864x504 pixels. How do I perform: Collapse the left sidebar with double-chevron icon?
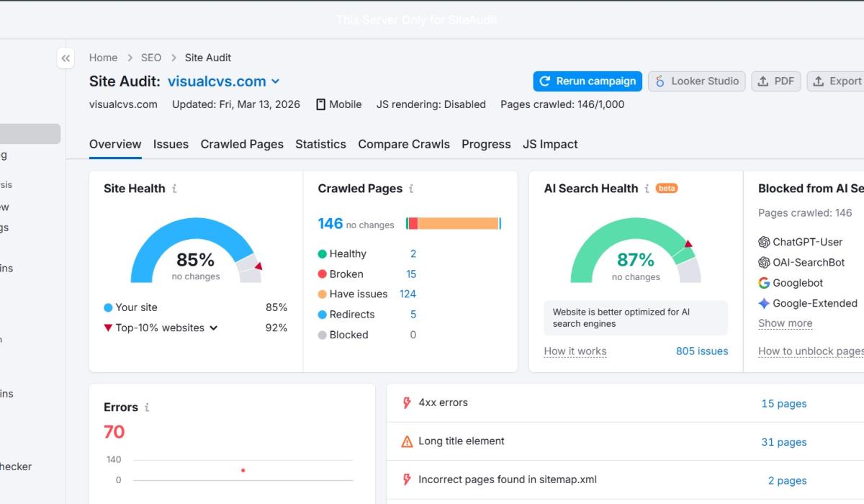(x=66, y=58)
